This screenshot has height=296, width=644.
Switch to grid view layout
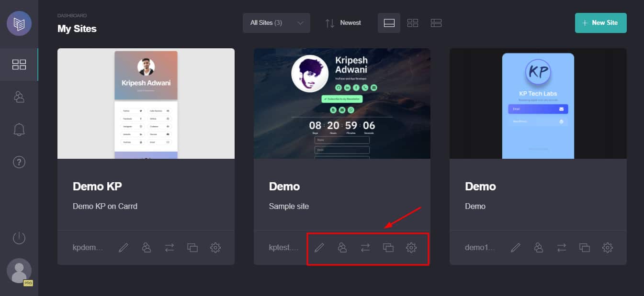pyautogui.click(x=413, y=23)
